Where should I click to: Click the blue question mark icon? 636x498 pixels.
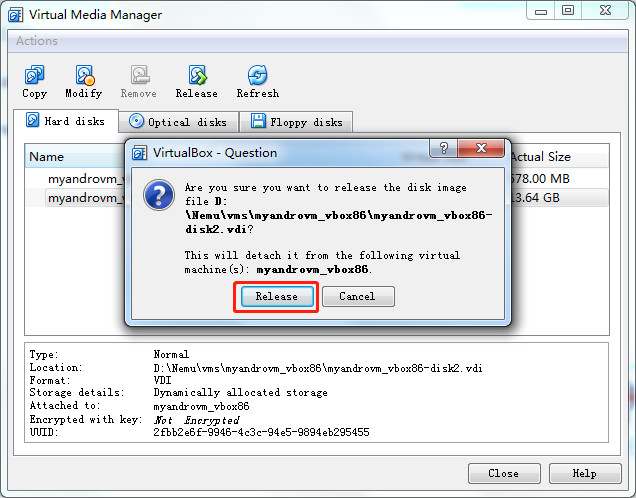(x=159, y=195)
